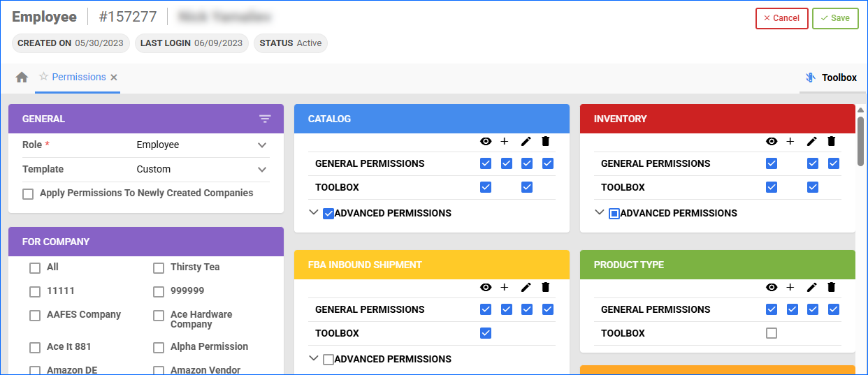
Task: Expand Catalog Advanced Permissions chevron
Action: pos(314,213)
